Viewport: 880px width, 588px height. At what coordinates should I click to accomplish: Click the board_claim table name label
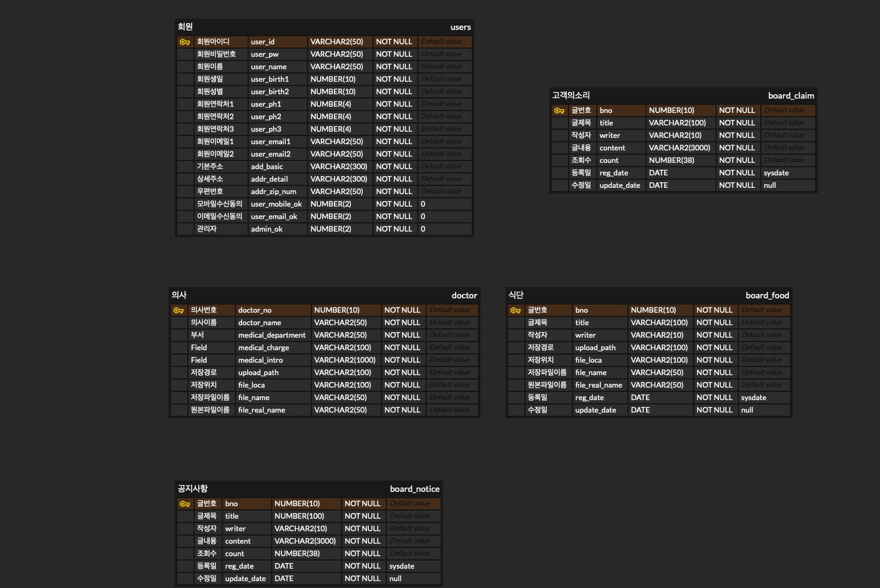(791, 96)
